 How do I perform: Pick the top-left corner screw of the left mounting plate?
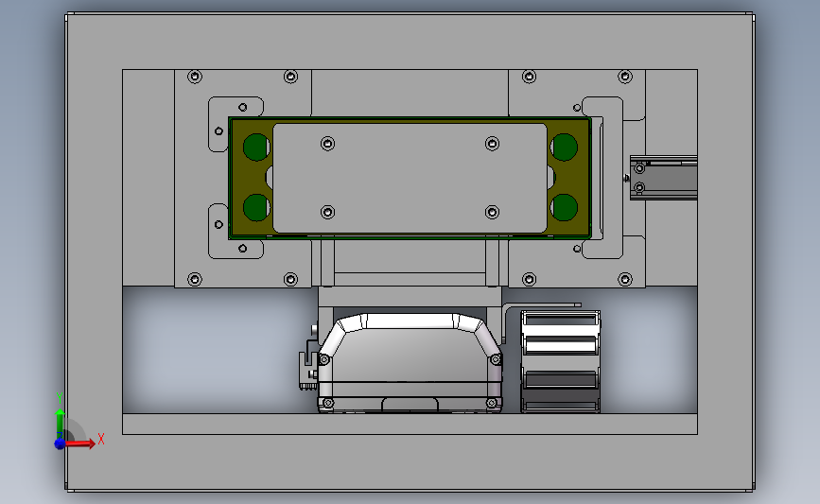click(x=195, y=77)
